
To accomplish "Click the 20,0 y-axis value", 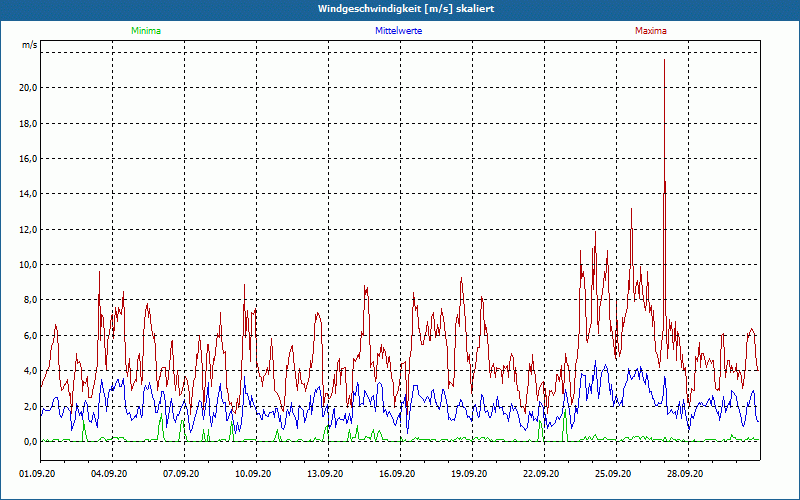I will [28, 88].
